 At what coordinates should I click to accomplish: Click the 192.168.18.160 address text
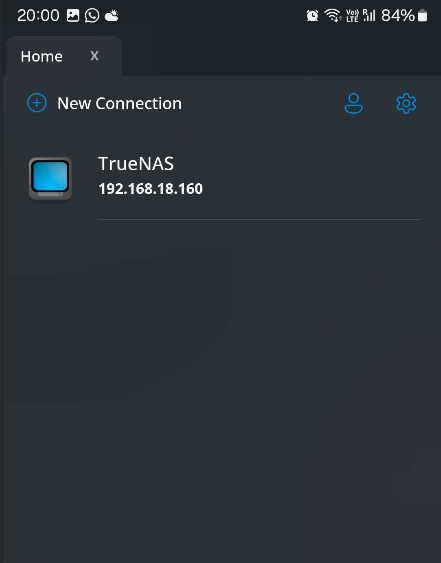(x=150, y=189)
